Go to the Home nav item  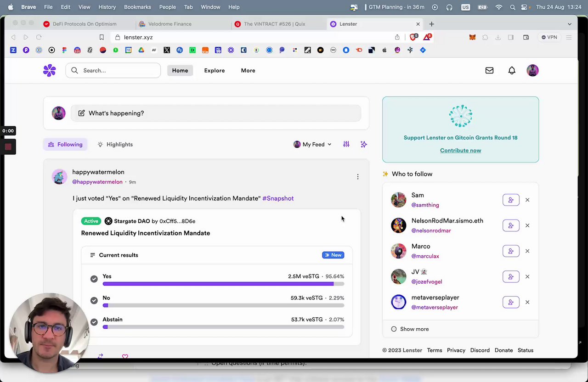pyautogui.click(x=180, y=70)
